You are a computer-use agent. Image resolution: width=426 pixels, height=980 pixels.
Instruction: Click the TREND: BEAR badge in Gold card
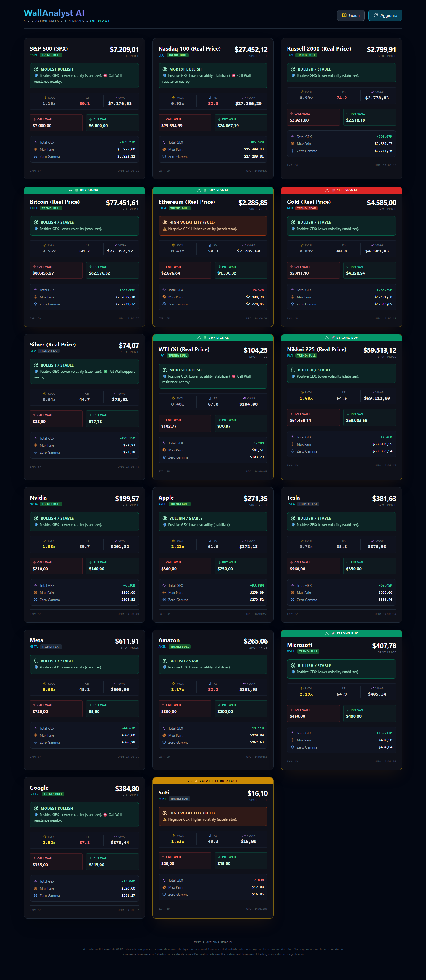306,208
